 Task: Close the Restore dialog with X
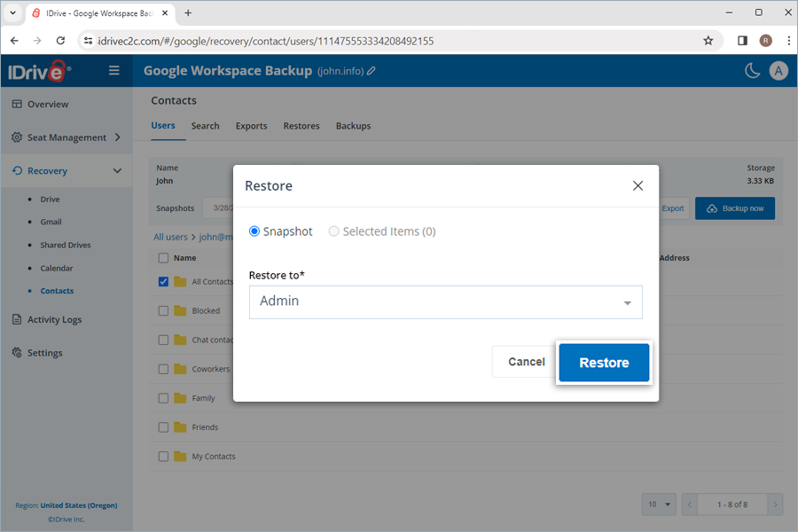(x=638, y=186)
